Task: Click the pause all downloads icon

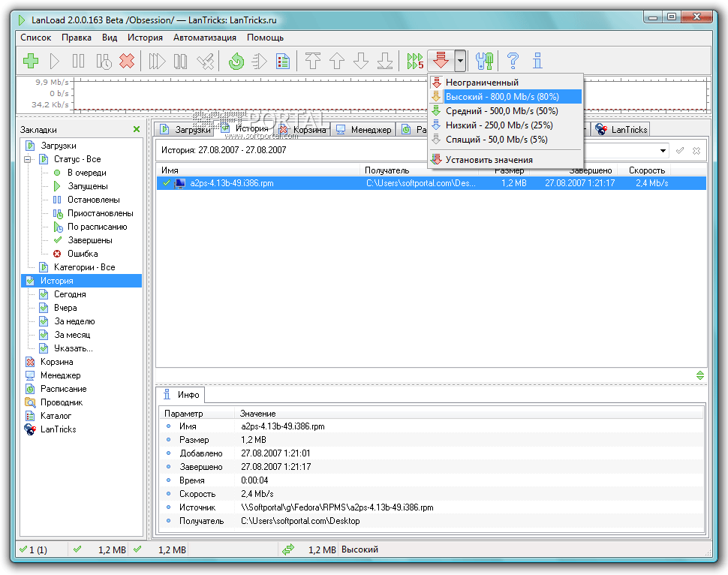Action: [181, 61]
